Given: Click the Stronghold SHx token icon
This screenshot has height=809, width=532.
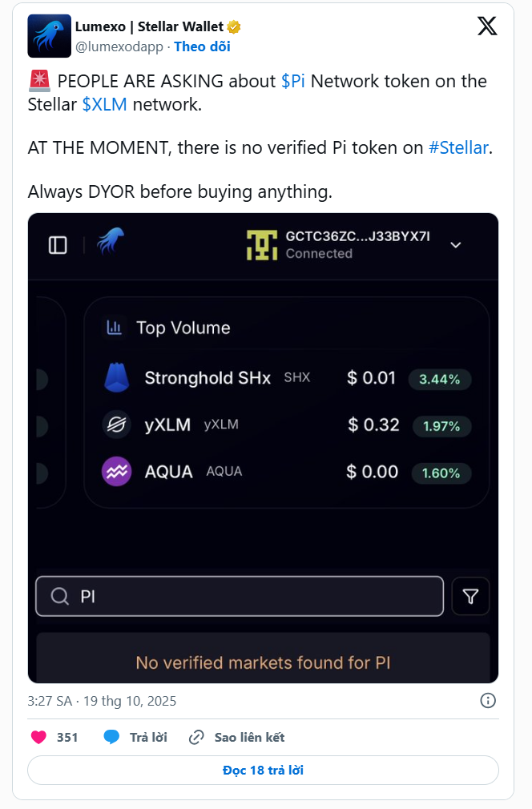Looking at the screenshot, I should pos(116,378).
